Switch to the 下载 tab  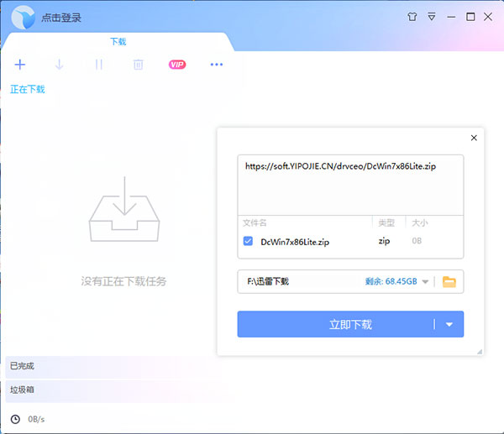pyautogui.click(x=118, y=41)
